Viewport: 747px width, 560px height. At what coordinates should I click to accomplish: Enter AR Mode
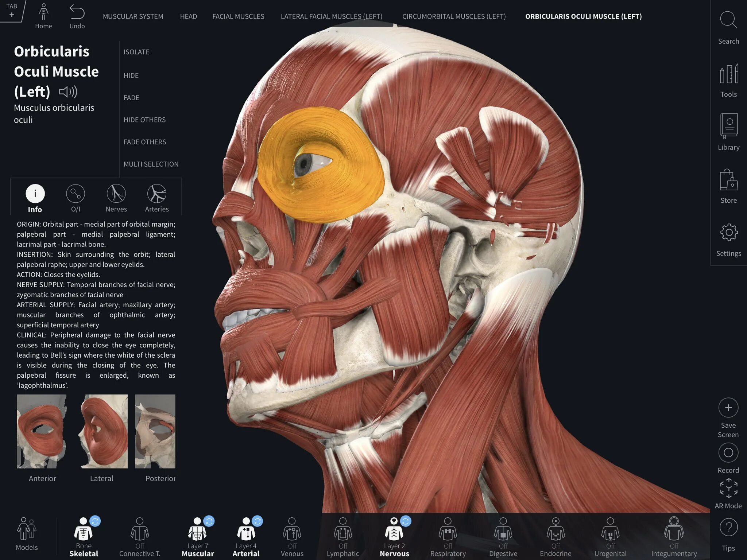coord(728,494)
